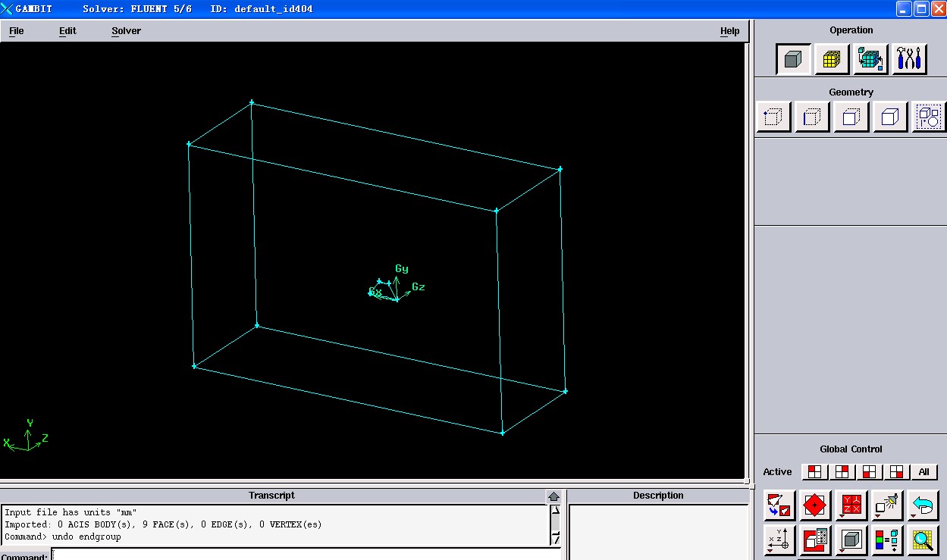Open the Tools operation button
The image size is (947, 560).
click(909, 59)
